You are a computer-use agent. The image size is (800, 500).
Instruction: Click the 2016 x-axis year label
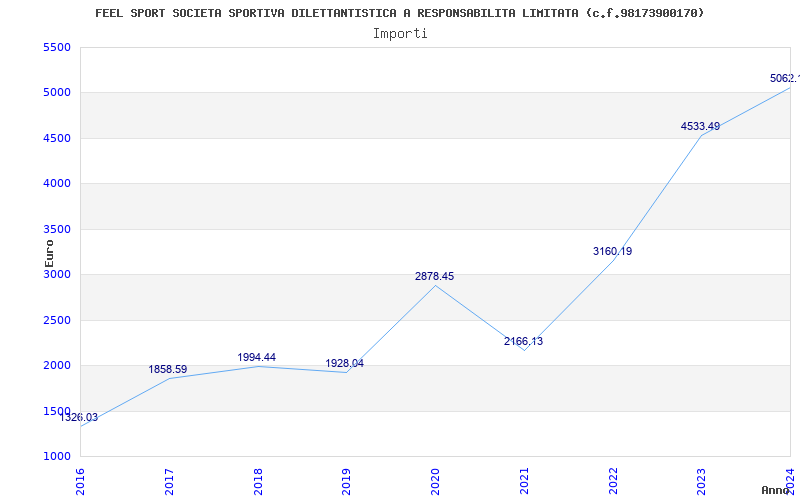coord(81,481)
